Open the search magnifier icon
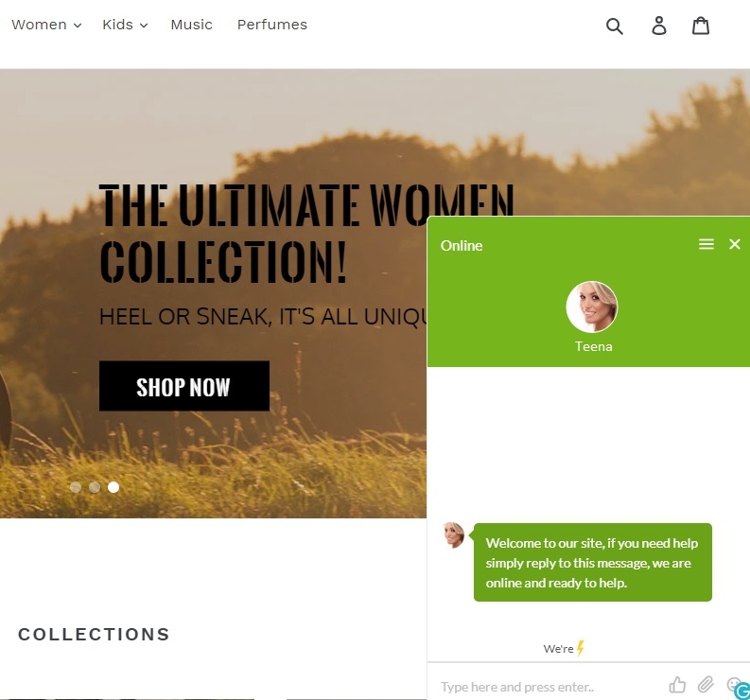Screen dimensions: 750x700 pyautogui.click(x=615, y=26)
